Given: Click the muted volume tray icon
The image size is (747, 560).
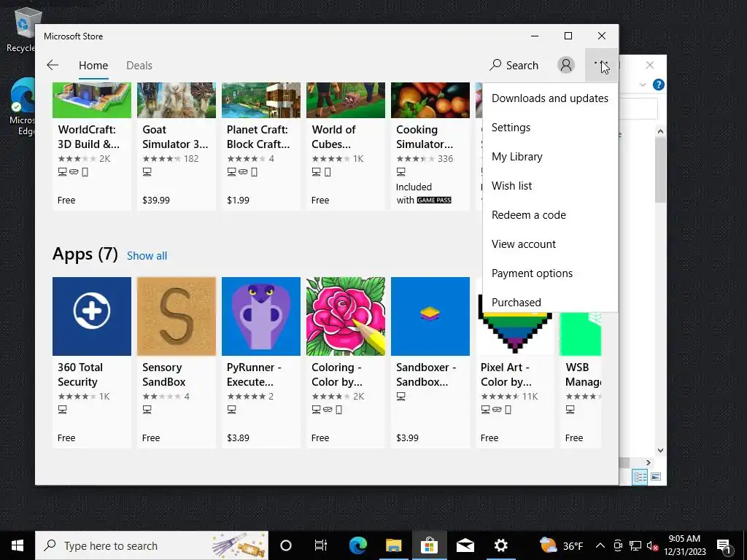Looking at the screenshot, I should pos(652,545).
